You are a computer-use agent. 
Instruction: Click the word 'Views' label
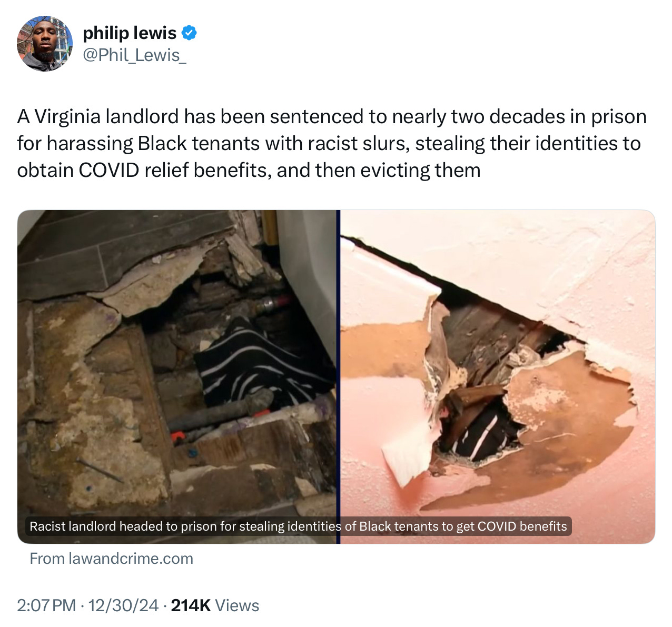tap(237, 605)
